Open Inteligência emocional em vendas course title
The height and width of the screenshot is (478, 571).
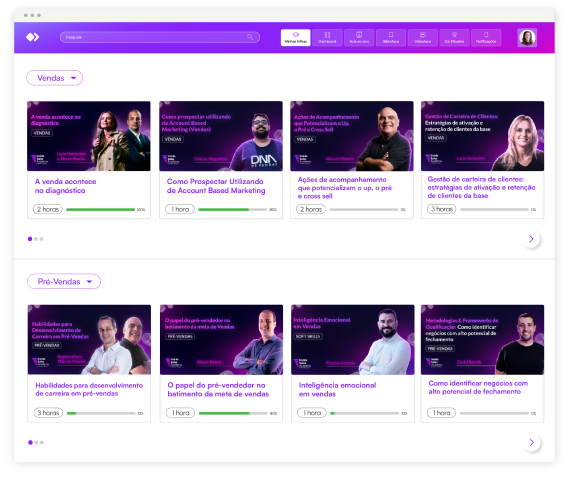337,390
